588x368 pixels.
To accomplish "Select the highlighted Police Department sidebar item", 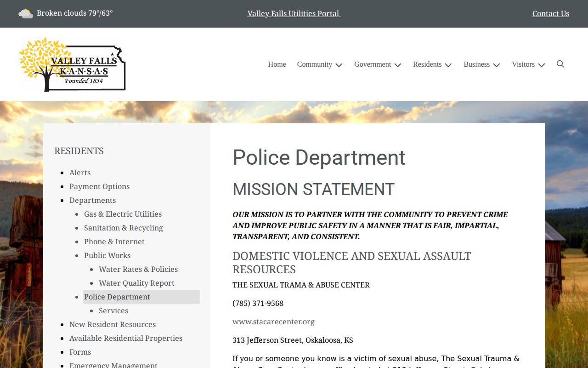I will 141,297.
